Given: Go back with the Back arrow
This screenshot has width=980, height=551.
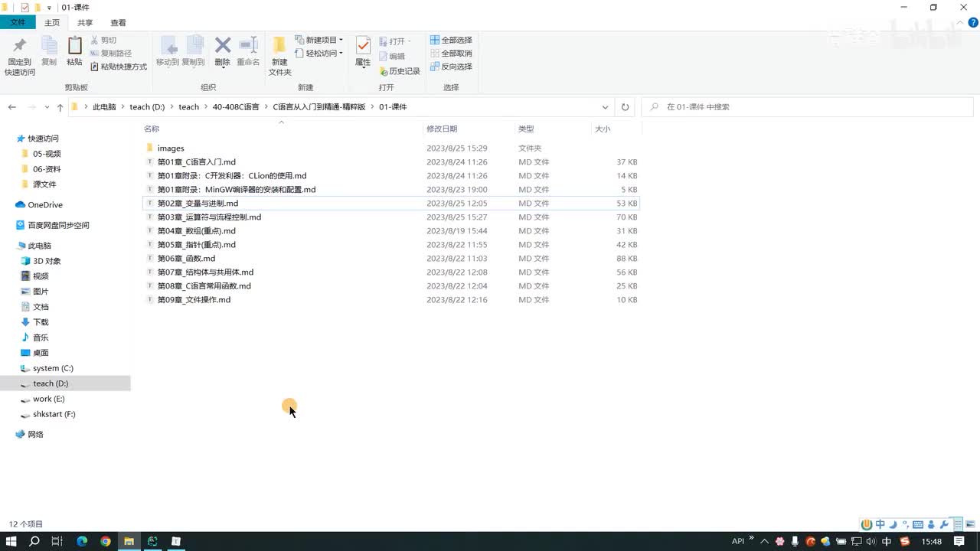Looking at the screenshot, I should tap(12, 107).
